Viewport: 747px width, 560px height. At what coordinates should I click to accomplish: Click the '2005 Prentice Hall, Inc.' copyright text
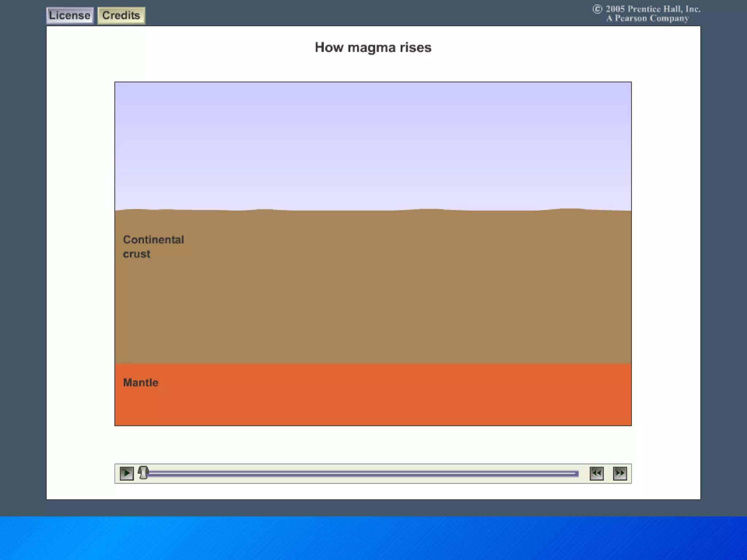(646, 9)
